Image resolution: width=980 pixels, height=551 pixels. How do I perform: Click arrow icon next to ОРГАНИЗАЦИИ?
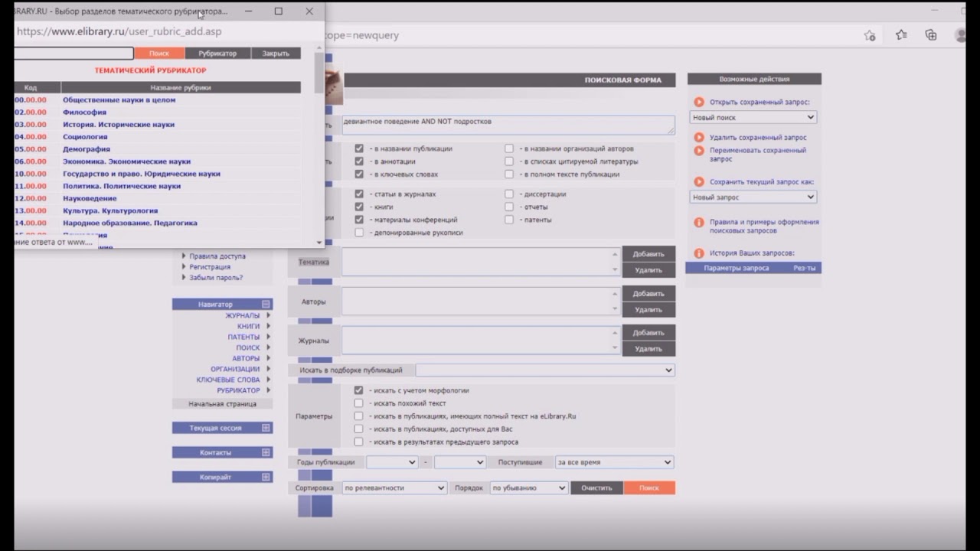pyautogui.click(x=268, y=369)
